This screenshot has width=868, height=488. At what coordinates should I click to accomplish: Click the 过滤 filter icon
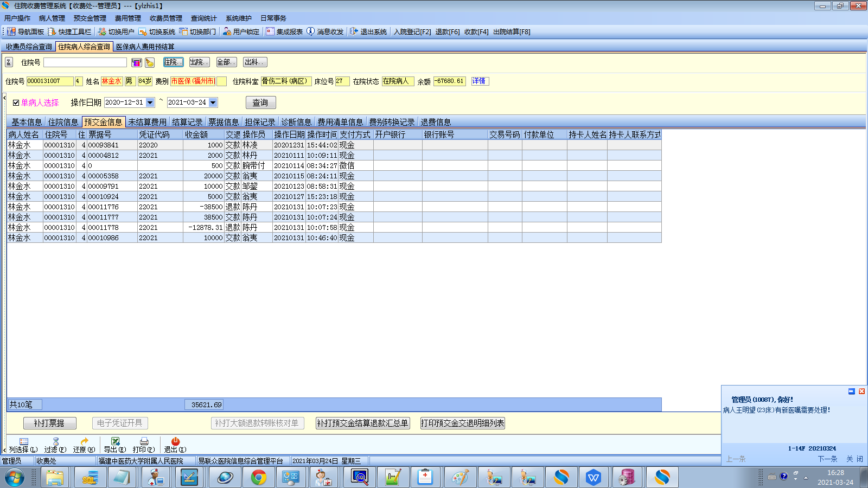55,441
